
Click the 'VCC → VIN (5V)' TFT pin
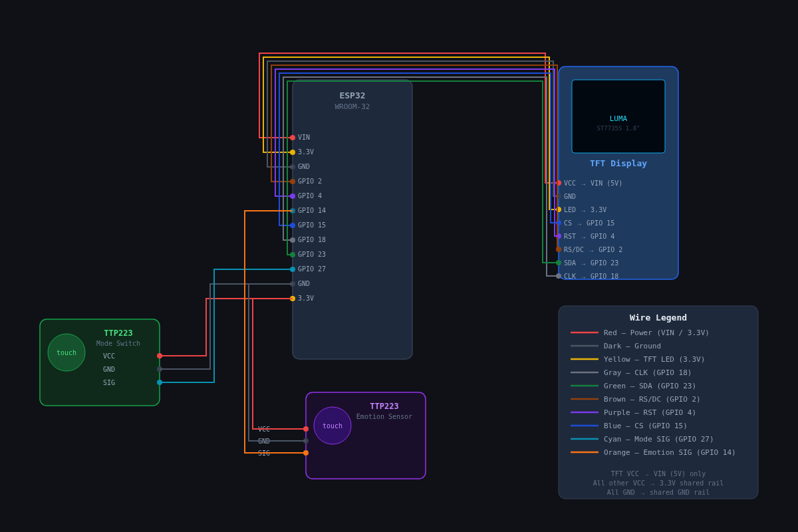coord(593,184)
